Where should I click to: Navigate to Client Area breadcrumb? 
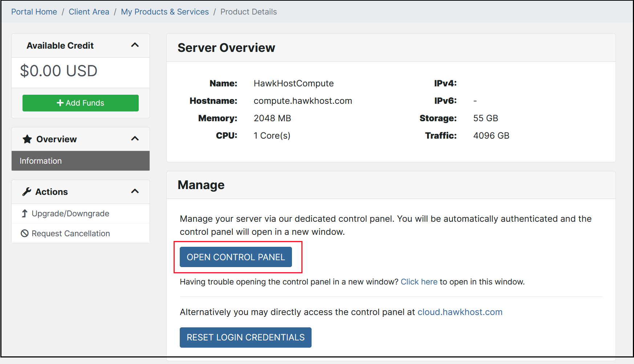point(89,12)
